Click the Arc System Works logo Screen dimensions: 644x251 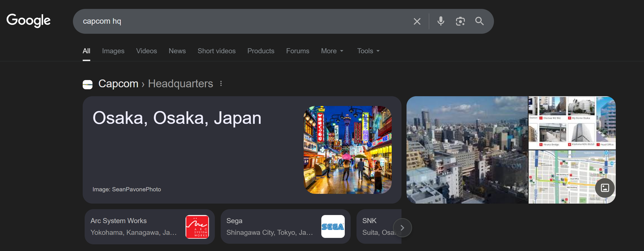pos(197,227)
